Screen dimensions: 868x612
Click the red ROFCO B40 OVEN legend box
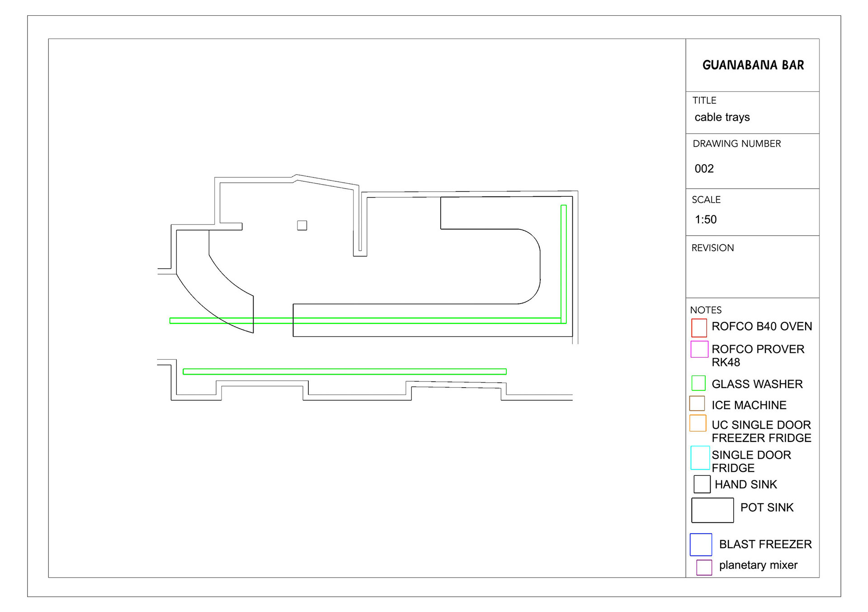click(x=698, y=328)
